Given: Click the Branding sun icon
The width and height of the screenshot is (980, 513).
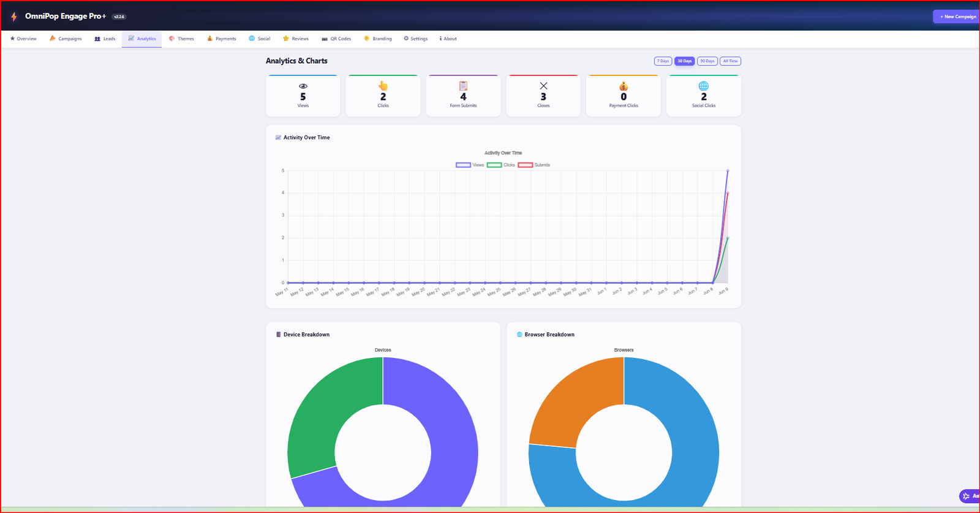Looking at the screenshot, I should click(x=366, y=39).
